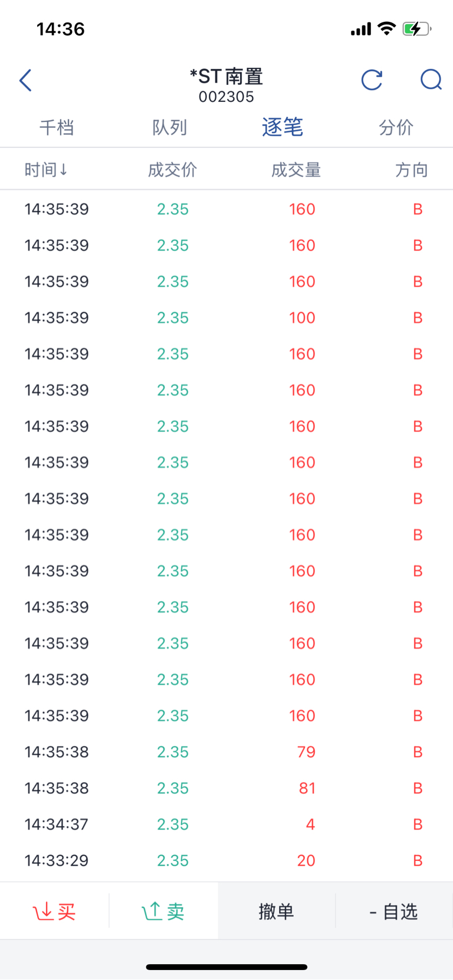
Task: Tap the battery charging status icon
Action: [417, 28]
